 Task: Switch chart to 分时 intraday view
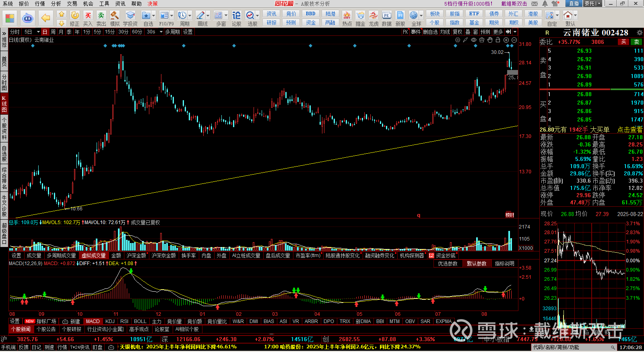15,32
